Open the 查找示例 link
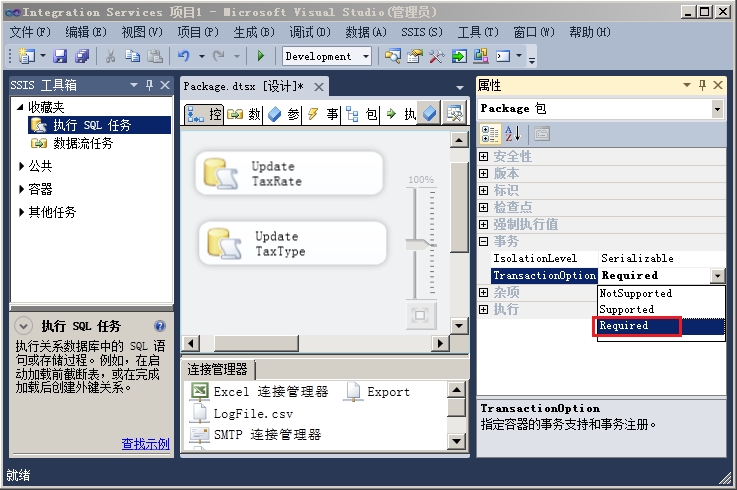737x490 pixels. click(x=145, y=444)
